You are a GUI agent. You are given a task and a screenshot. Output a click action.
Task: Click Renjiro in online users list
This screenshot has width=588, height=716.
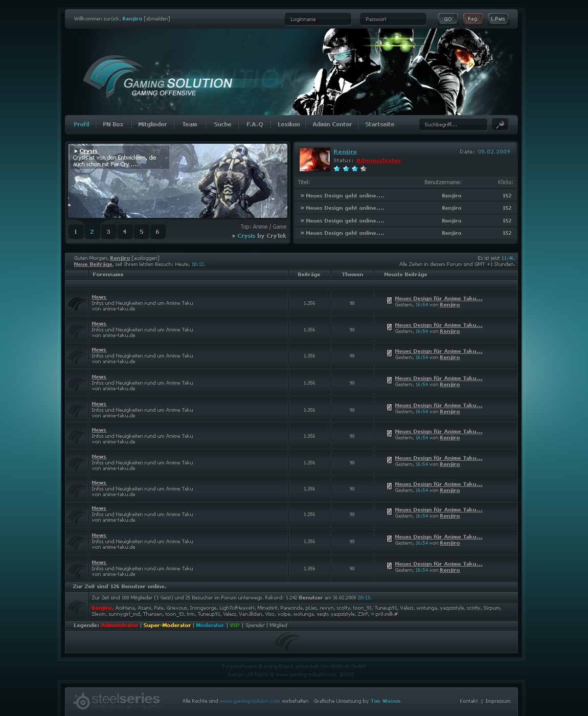tap(102, 608)
